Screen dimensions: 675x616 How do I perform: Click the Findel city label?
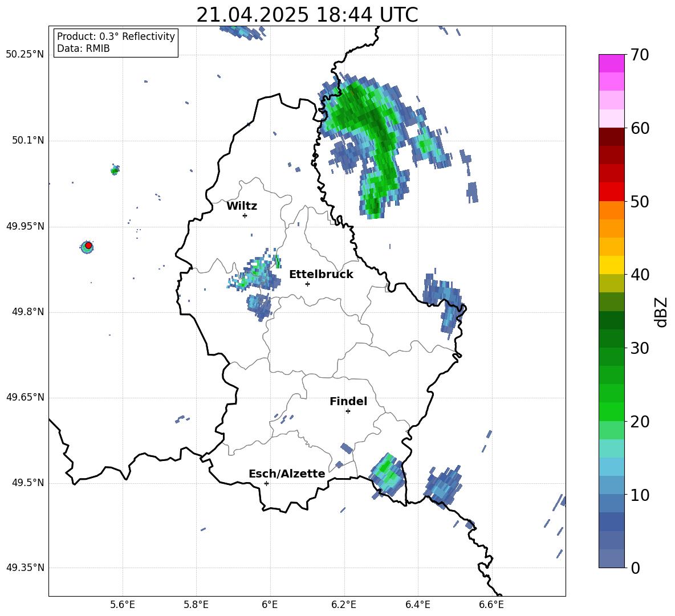(348, 401)
